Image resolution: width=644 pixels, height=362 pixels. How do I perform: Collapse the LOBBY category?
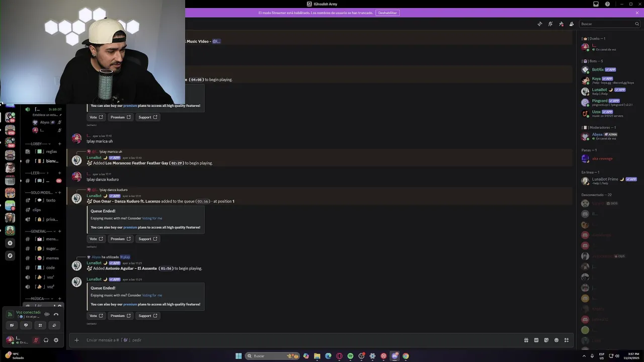[39, 144]
